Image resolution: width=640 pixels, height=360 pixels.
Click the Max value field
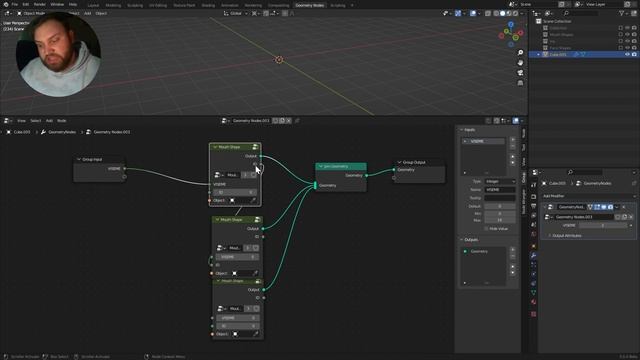tap(500, 220)
